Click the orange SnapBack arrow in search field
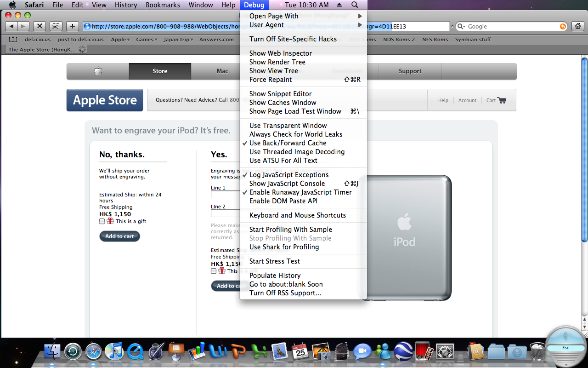This screenshot has height=368, width=588. pyautogui.click(x=563, y=27)
